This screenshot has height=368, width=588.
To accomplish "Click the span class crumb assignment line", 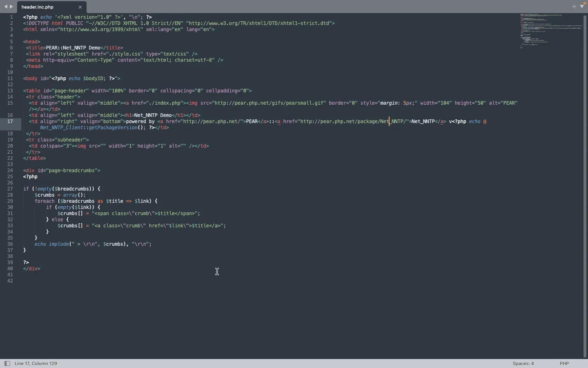I will 129,213.
